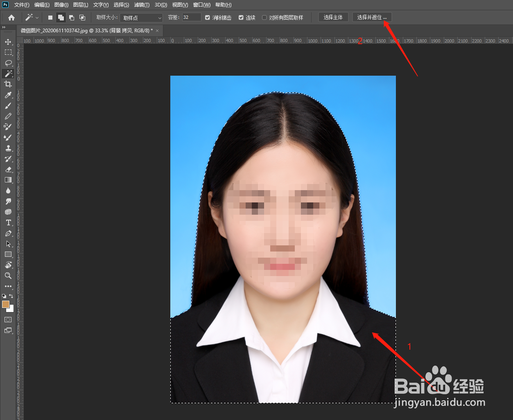This screenshot has height=420, width=513.
Task: Select the Lasso tool
Action: point(8,63)
